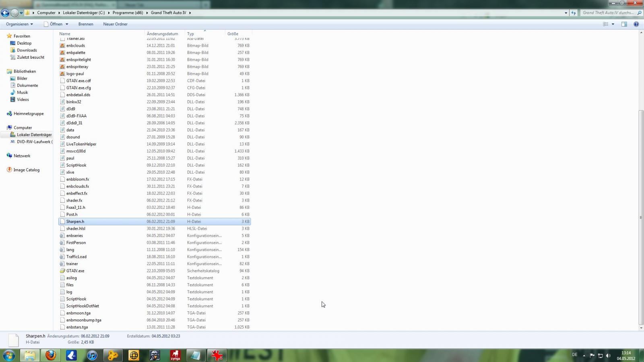Sort by the Größe column header
Viewport: 644px width, 362px height.
click(233, 34)
